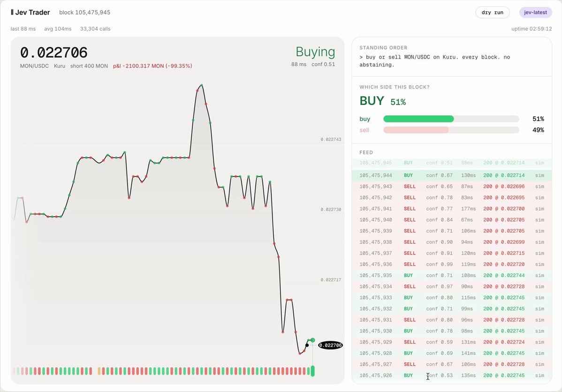
Task: Click the green live-price dot on the chart
Action: pos(312,340)
